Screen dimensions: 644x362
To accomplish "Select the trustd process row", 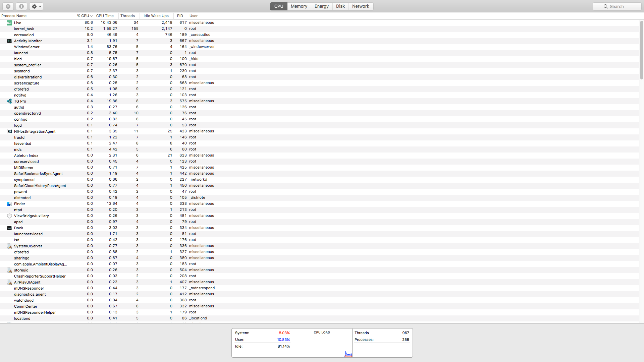I will (319, 137).
